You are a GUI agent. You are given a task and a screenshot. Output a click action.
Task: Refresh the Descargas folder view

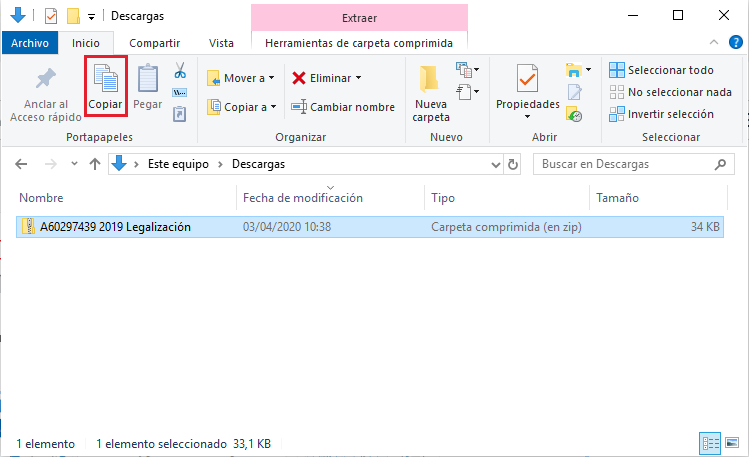pyautogui.click(x=513, y=164)
